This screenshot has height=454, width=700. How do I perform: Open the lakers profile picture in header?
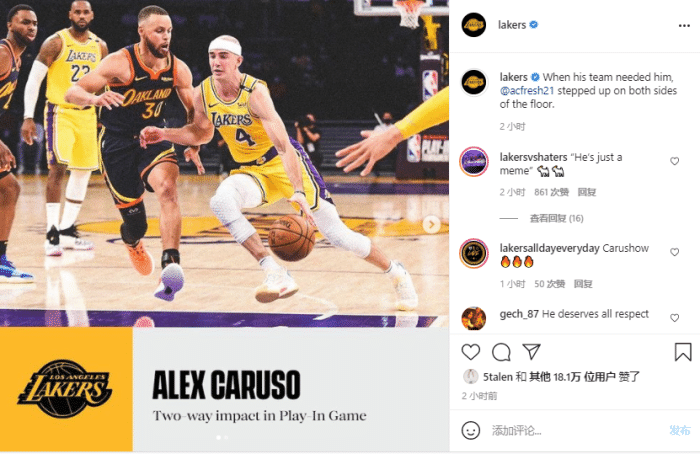474,25
